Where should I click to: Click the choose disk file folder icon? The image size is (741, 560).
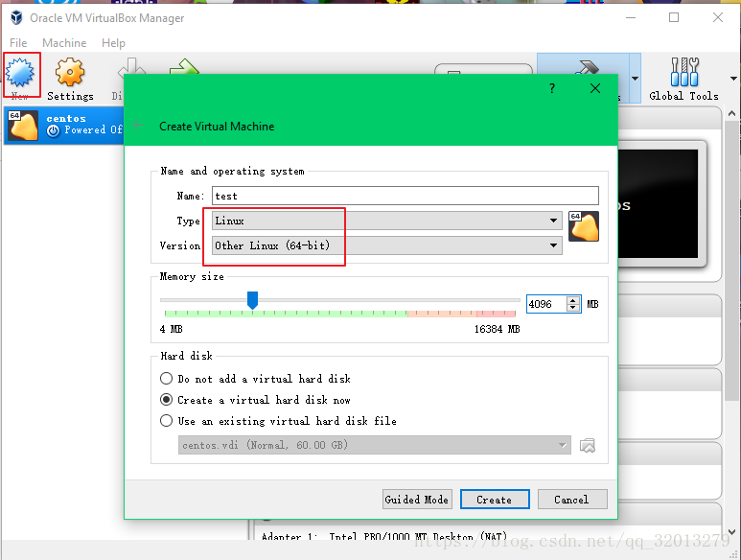pos(587,445)
